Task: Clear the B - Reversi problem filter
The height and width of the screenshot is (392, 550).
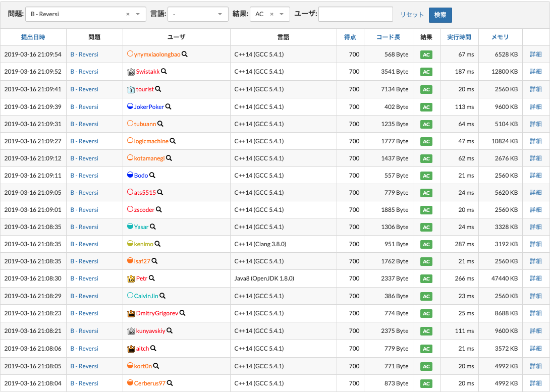Action: [128, 14]
